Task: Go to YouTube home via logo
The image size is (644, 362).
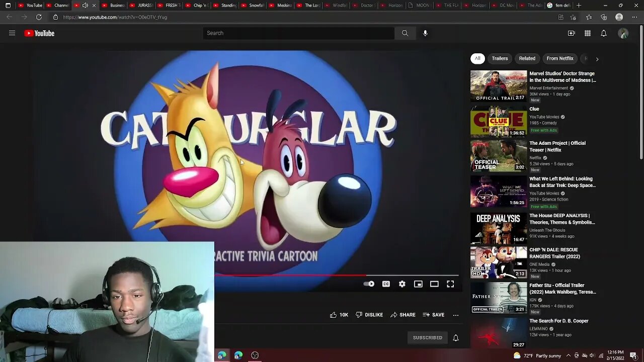Action: [39, 33]
